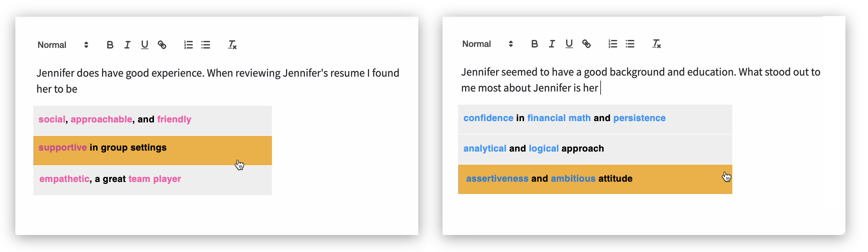
Task: Expand the ordered list options in the left toolbar
Action: [x=188, y=44]
